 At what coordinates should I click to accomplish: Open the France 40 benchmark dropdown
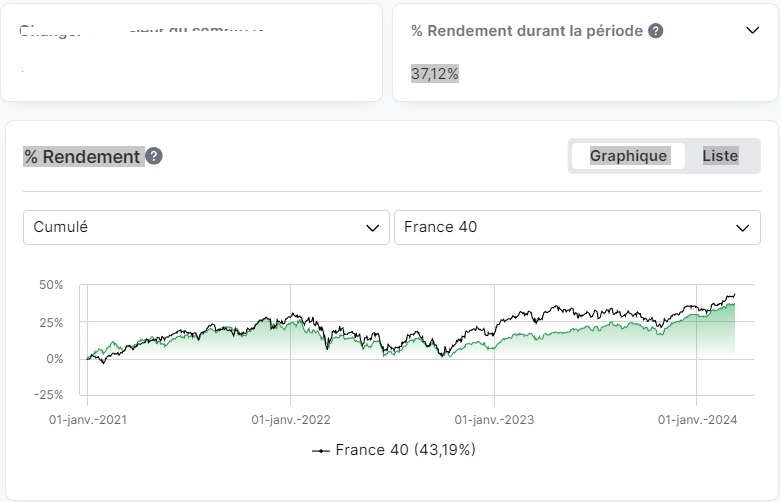(577, 227)
